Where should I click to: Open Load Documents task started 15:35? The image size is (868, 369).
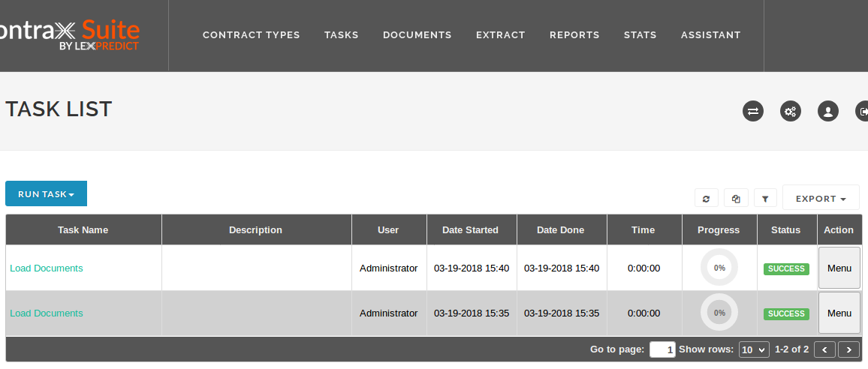click(47, 313)
